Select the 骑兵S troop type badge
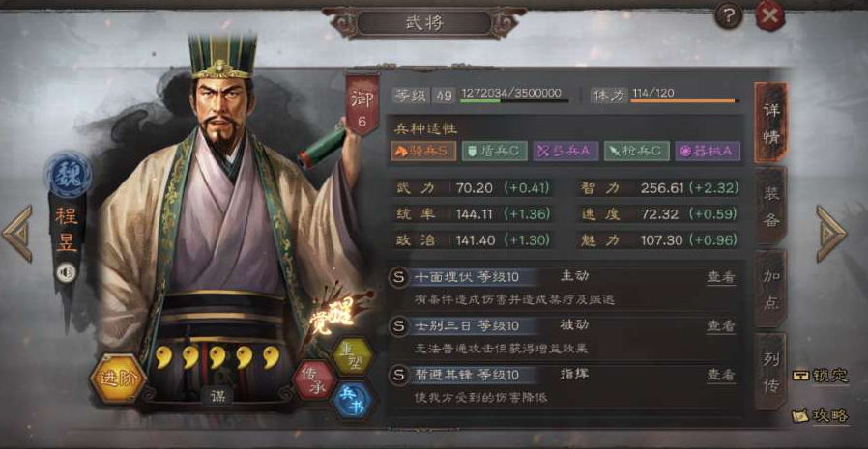 click(423, 151)
